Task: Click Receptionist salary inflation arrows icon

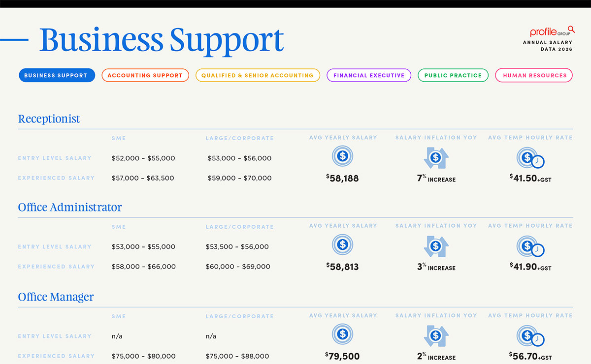Action: (x=435, y=158)
